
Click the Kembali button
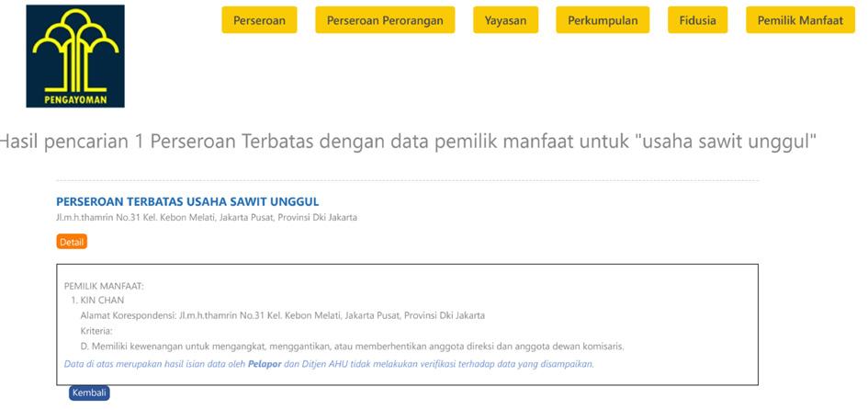point(89,393)
